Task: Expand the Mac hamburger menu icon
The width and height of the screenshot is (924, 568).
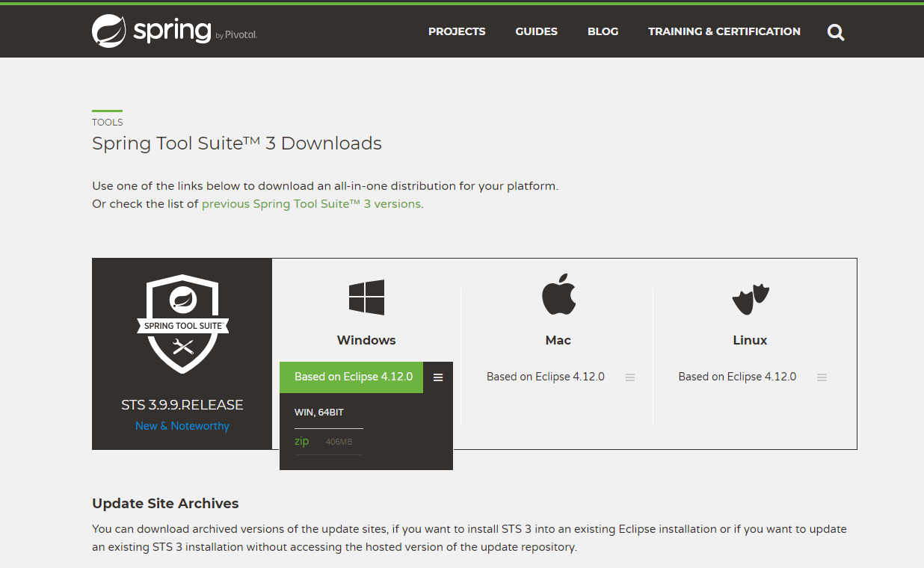Action: 630,377
